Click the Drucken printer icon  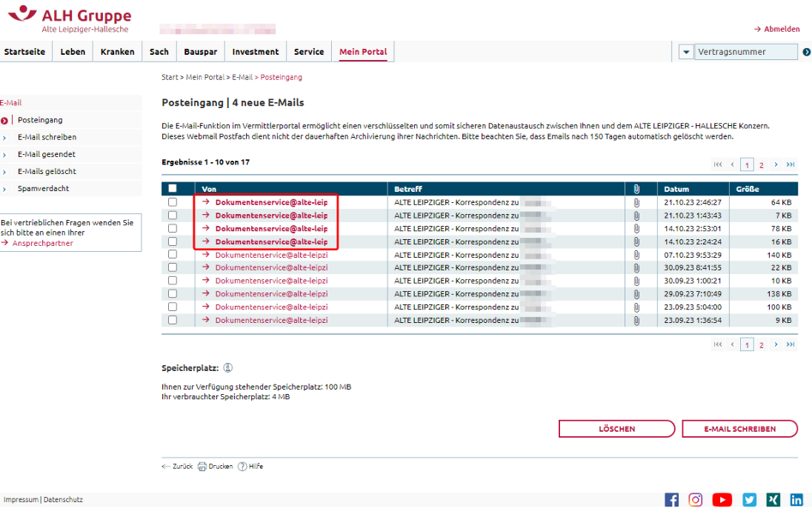tap(202, 466)
